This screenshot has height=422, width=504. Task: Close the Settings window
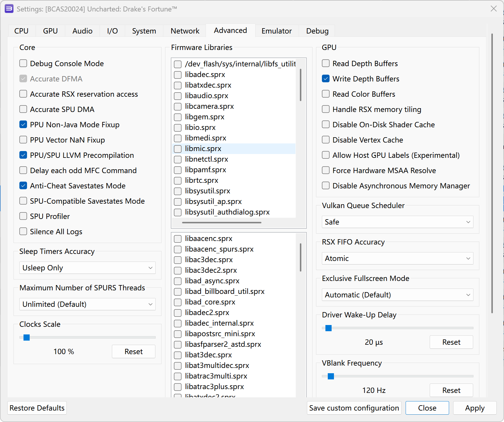pyautogui.click(x=494, y=9)
